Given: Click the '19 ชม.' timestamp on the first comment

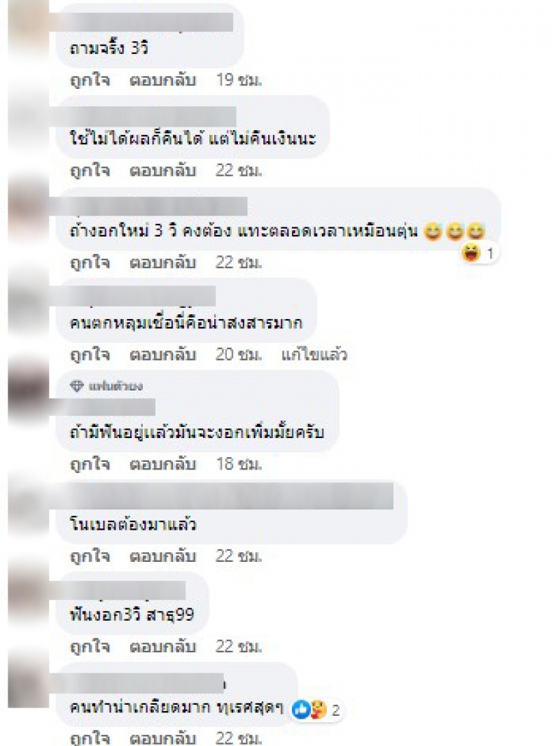Looking at the screenshot, I should [239, 80].
